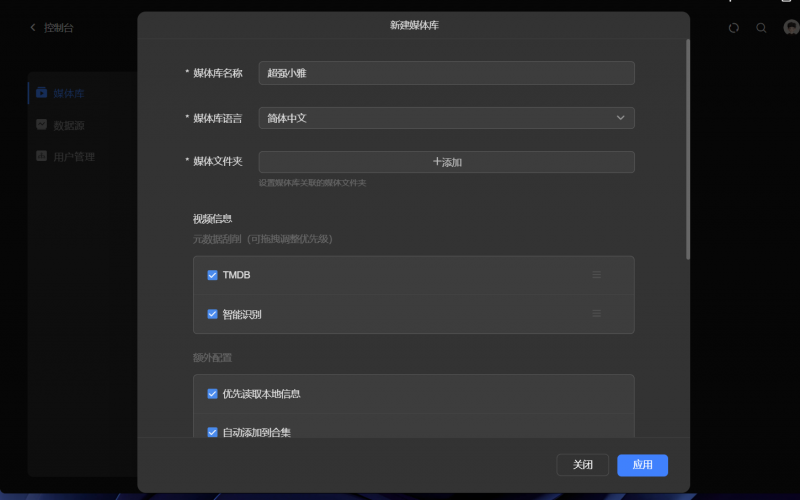Select 用户管理 in the left menu
800x500 pixels.
[73, 157]
